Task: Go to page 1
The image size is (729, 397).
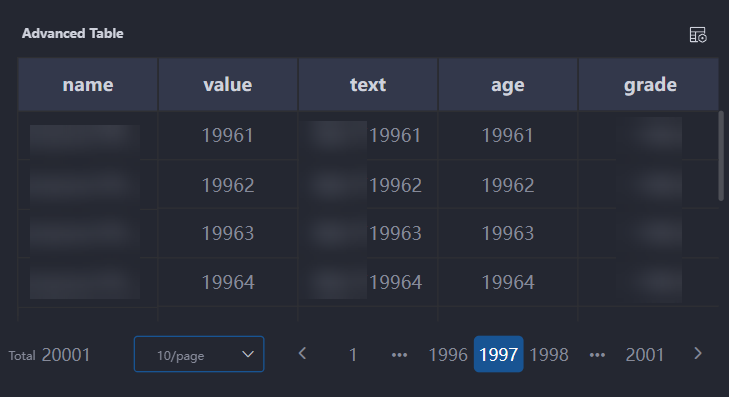Action: [353, 355]
